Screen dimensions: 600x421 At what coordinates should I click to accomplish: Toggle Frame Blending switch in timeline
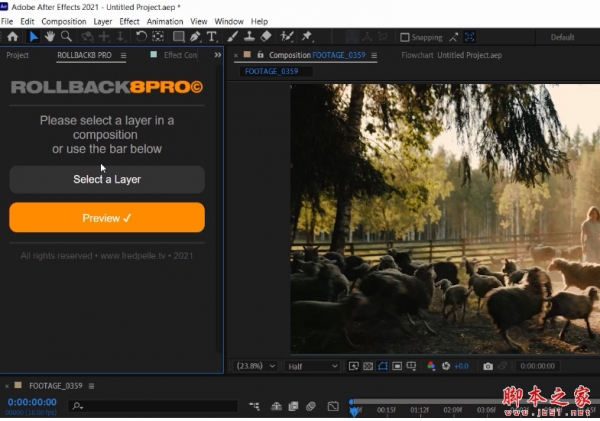[x=293, y=406]
